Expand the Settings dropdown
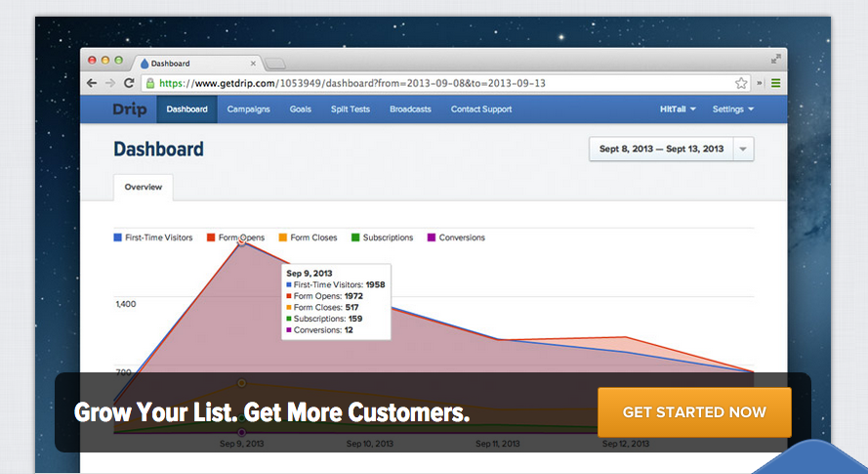Viewport: 868px width, 474px height. click(x=733, y=109)
